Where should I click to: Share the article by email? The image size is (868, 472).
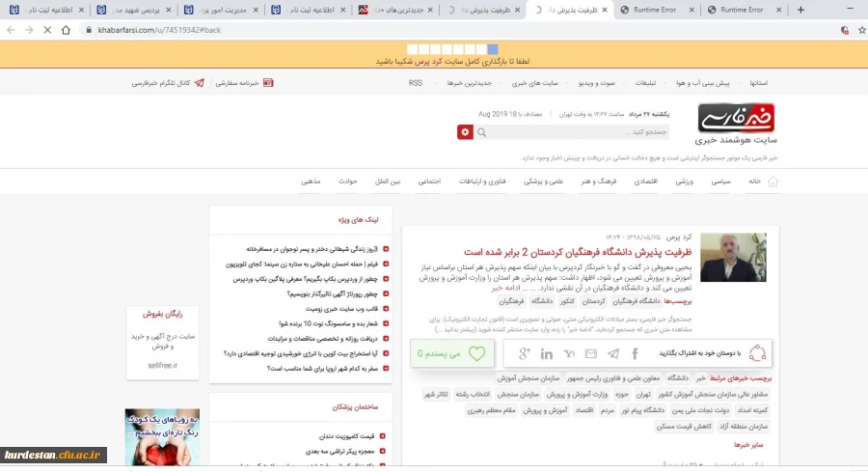(x=590, y=353)
